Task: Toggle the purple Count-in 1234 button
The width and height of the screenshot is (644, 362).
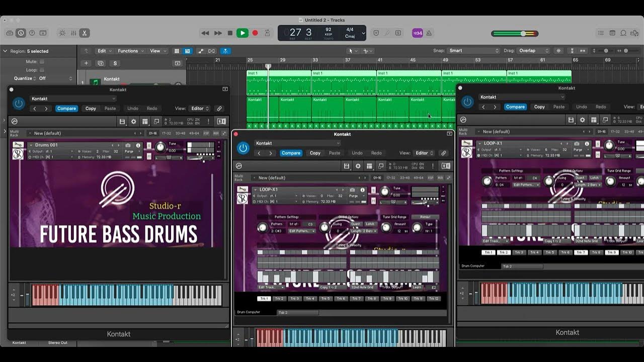Action: point(418,33)
